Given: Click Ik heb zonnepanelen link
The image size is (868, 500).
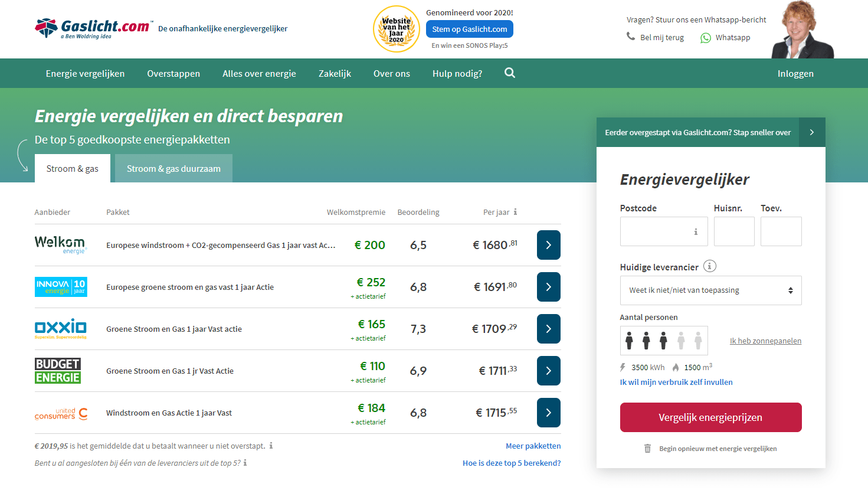Looking at the screenshot, I should tap(765, 341).
